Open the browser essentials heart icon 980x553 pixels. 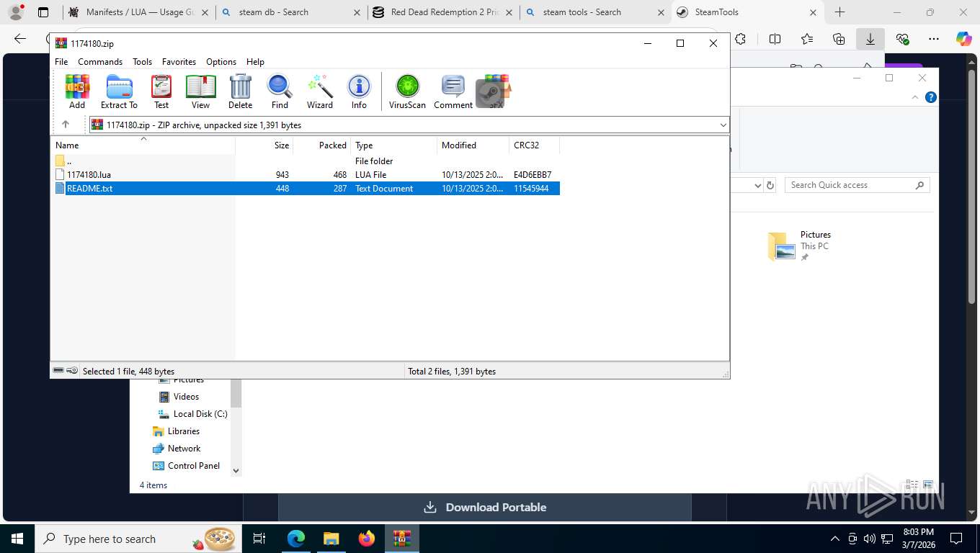click(x=902, y=39)
